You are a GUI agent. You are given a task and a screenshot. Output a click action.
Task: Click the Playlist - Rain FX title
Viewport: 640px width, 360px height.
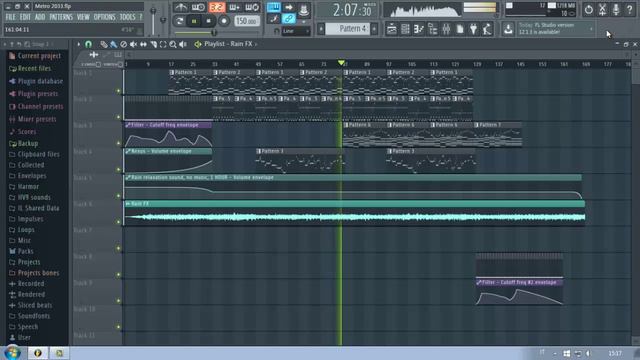tap(228, 44)
